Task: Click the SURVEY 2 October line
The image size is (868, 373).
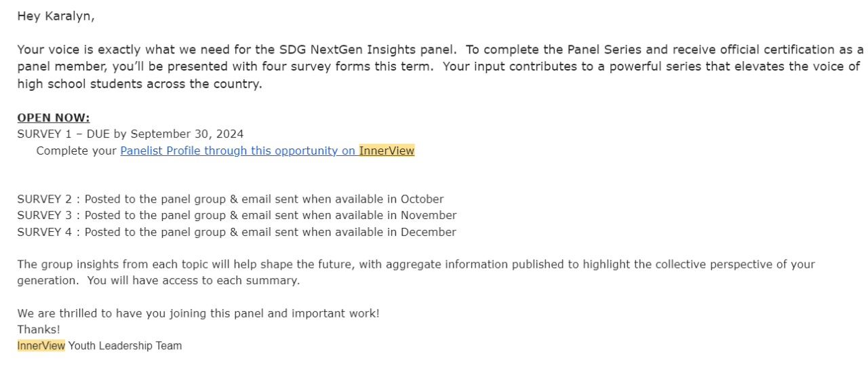Action: tap(231, 199)
